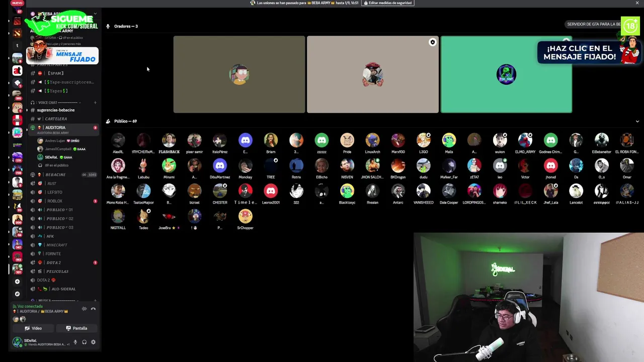The width and height of the screenshot is (644, 362).
Task: Click Add a Server plus icon
Action: click(17, 282)
